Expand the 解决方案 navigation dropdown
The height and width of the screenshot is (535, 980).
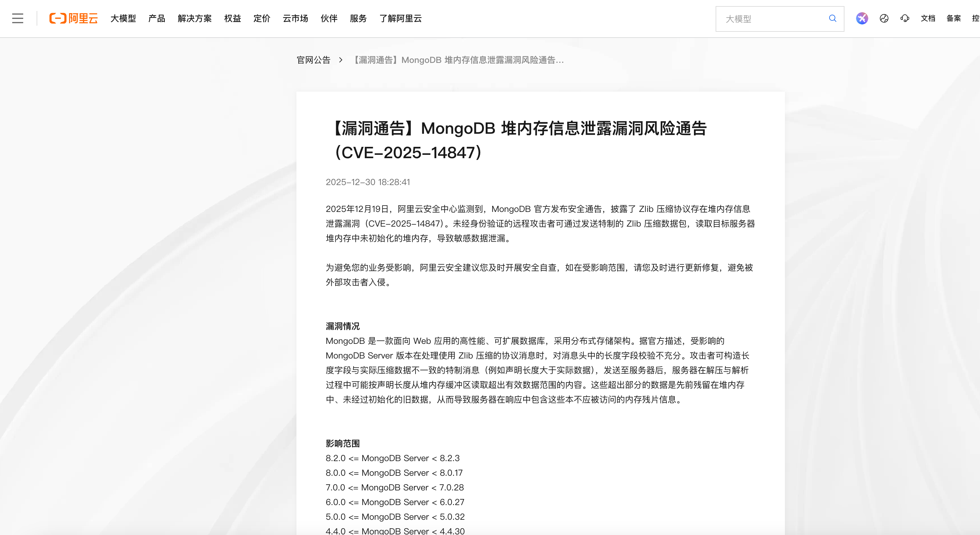pos(194,18)
